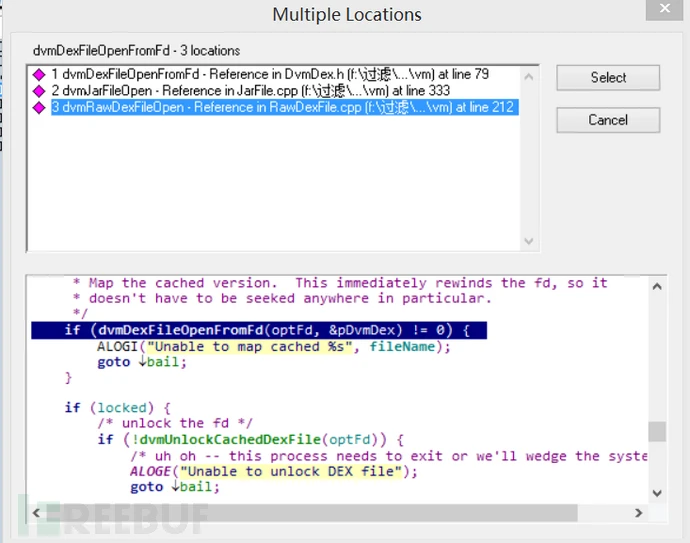
Task: Click the code preview scroll up arrow
Action: (657, 286)
